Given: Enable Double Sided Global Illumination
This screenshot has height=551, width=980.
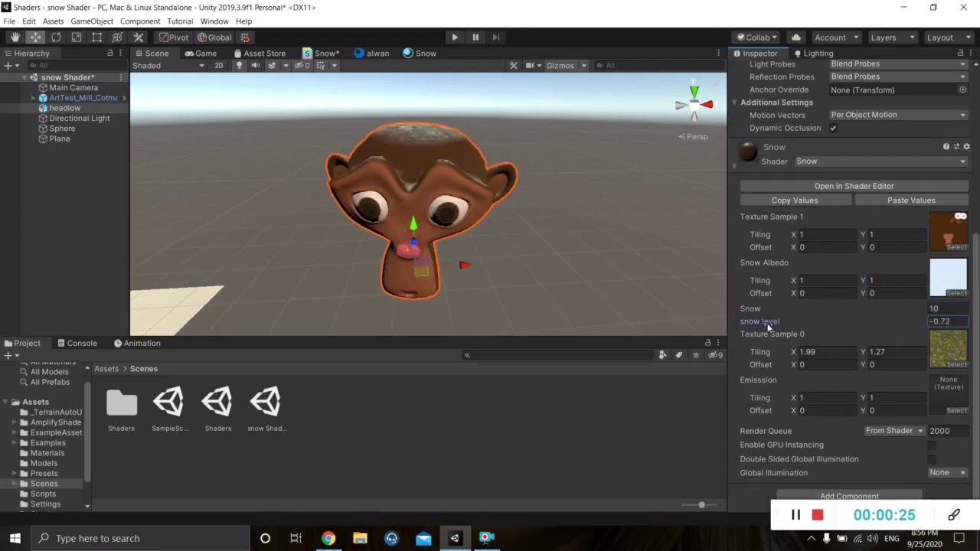Looking at the screenshot, I should (932, 459).
